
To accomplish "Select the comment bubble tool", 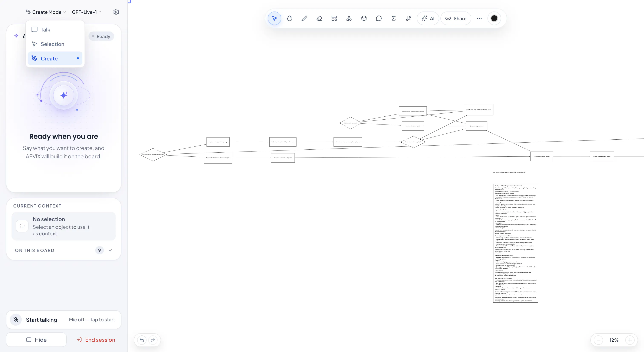I will tap(379, 18).
